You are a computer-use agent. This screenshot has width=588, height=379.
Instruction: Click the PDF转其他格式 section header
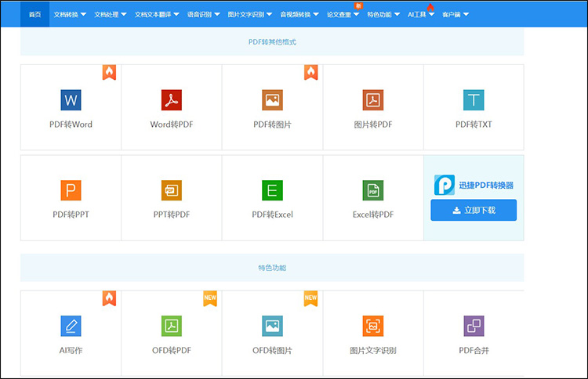click(x=272, y=42)
